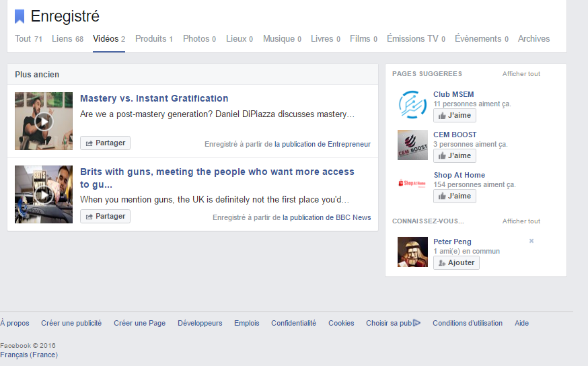The height and width of the screenshot is (366, 588).
Task: Click the AdChoices triangle icon in footer
Action: [x=417, y=323]
